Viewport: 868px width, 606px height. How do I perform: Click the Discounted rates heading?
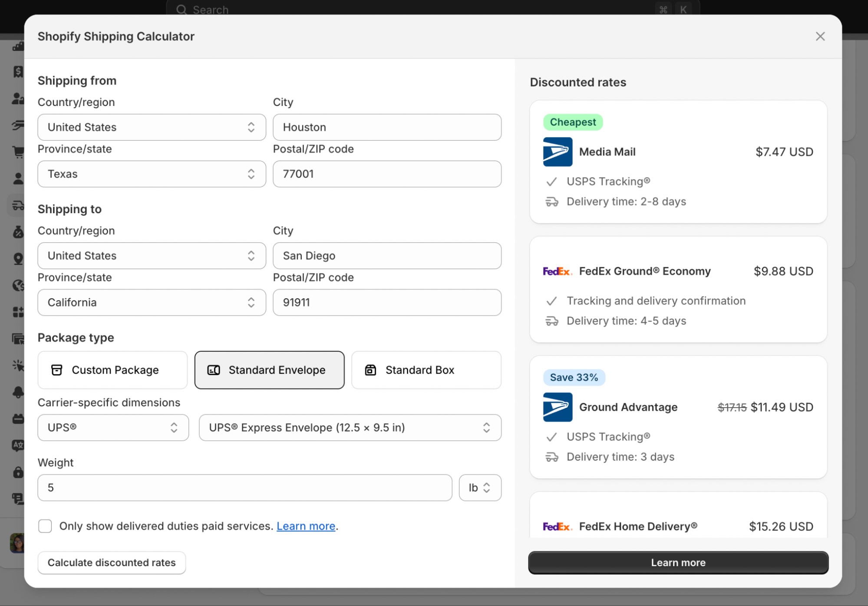pyautogui.click(x=578, y=82)
